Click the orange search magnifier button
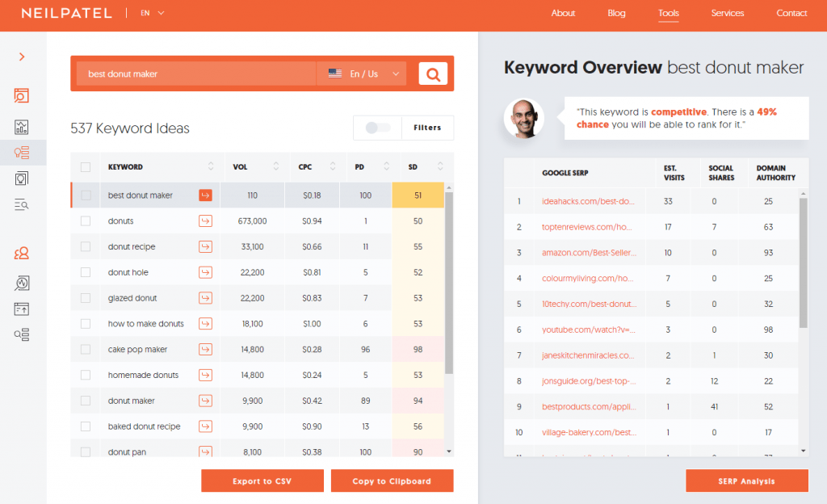 [x=433, y=73]
